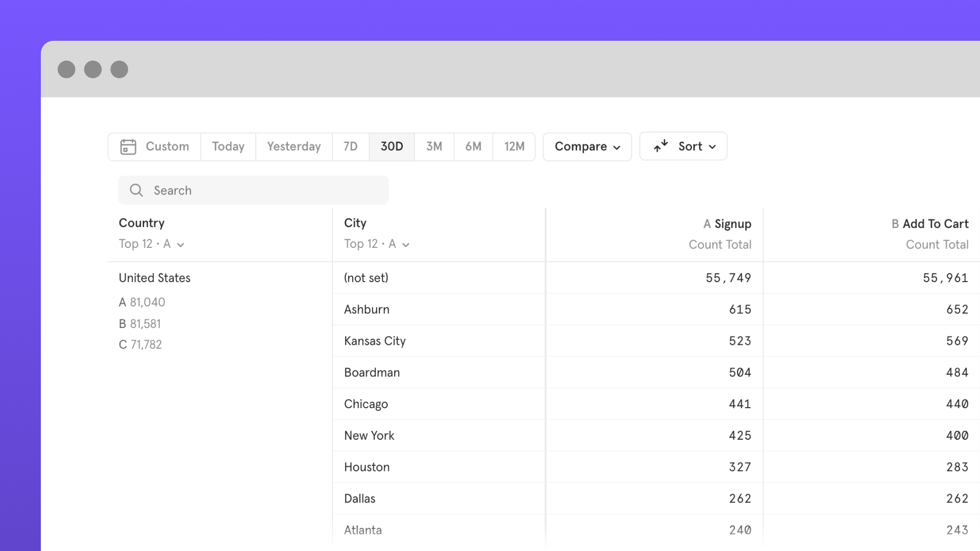Choose a custom date range

(x=167, y=146)
